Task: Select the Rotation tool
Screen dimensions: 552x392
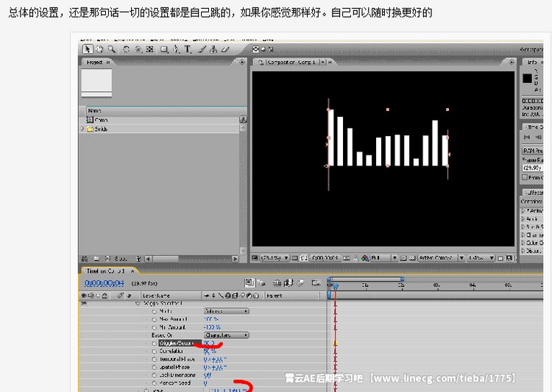Action: pyautogui.click(x=126, y=49)
